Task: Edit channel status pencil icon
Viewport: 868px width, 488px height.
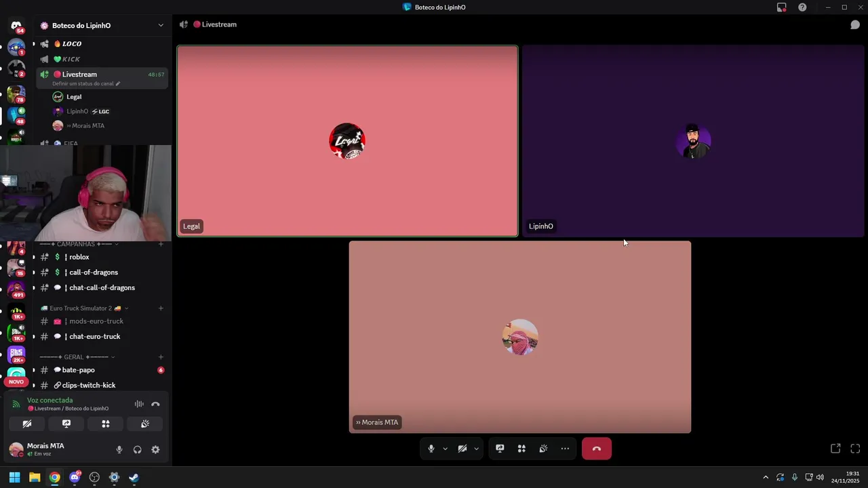Action: [x=117, y=84]
